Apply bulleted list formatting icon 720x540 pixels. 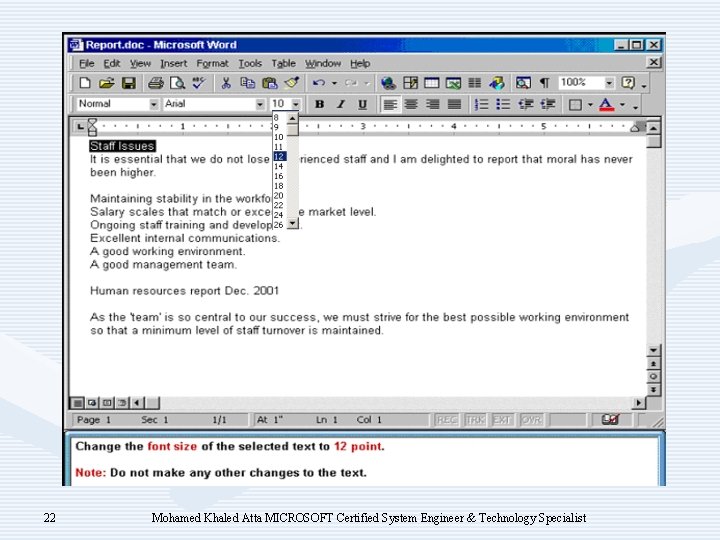coord(503,105)
